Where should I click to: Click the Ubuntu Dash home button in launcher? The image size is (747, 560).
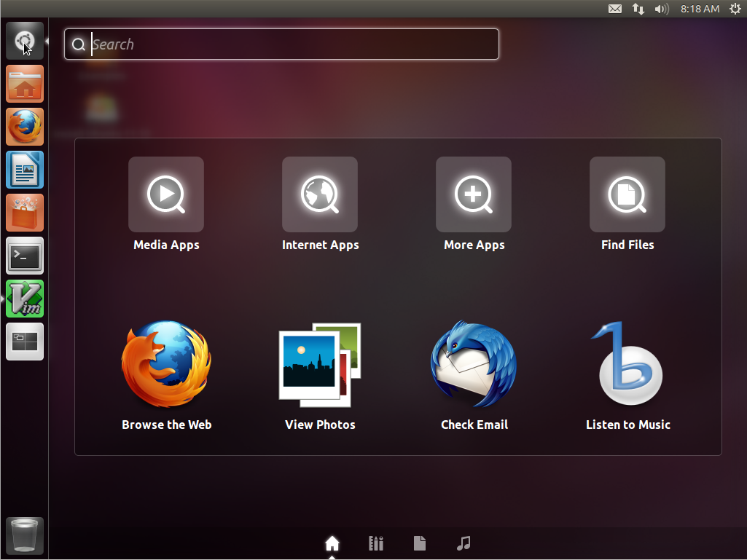[x=25, y=41]
